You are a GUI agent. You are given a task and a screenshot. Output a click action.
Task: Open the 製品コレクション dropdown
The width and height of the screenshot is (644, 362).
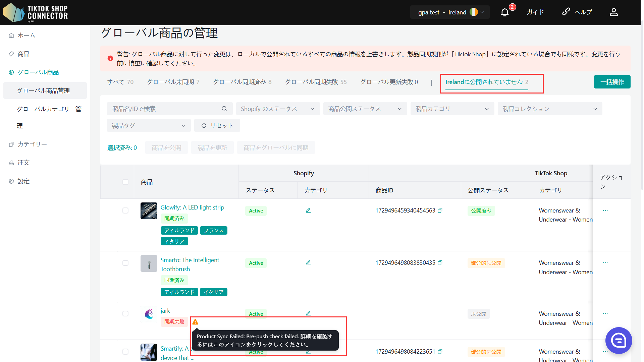[x=550, y=109]
